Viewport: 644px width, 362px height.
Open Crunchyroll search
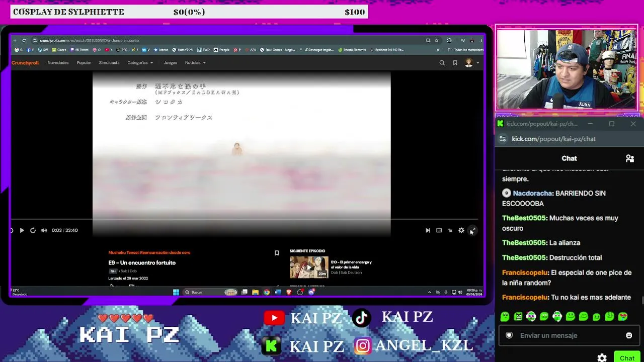click(x=442, y=63)
